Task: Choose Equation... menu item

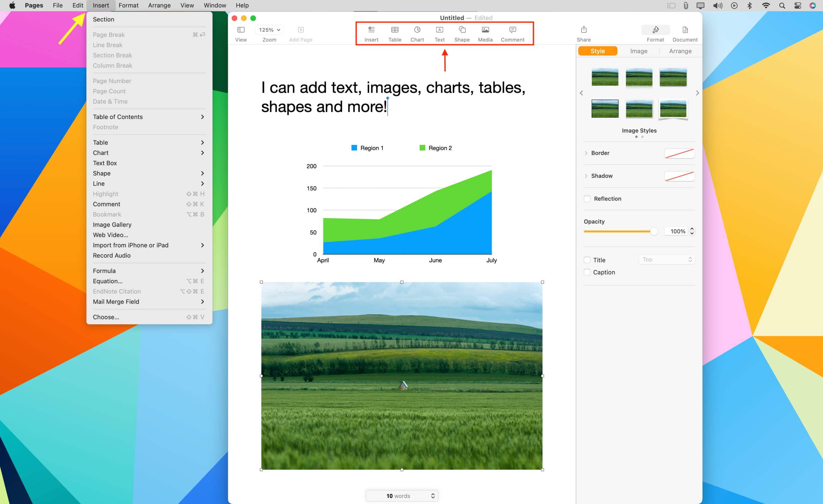Action: click(x=149, y=281)
